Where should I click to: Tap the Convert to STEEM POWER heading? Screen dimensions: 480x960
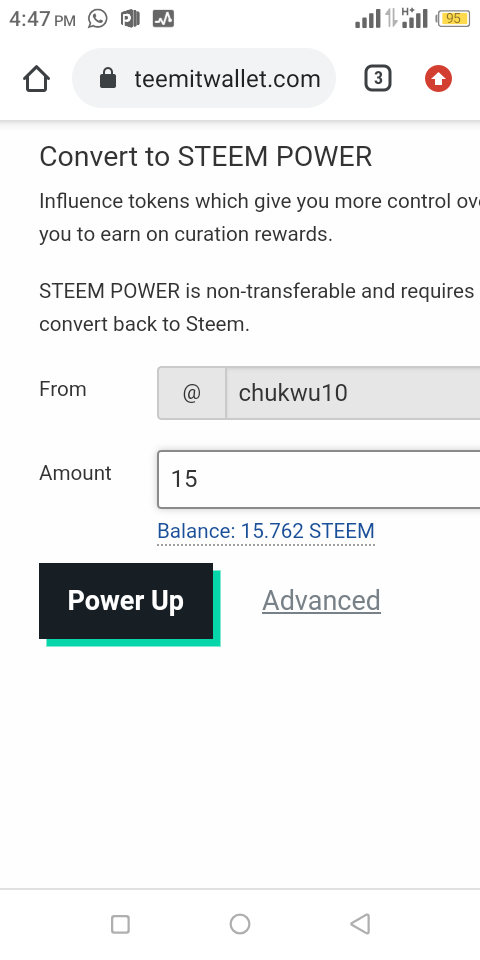(x=206, y=157)
